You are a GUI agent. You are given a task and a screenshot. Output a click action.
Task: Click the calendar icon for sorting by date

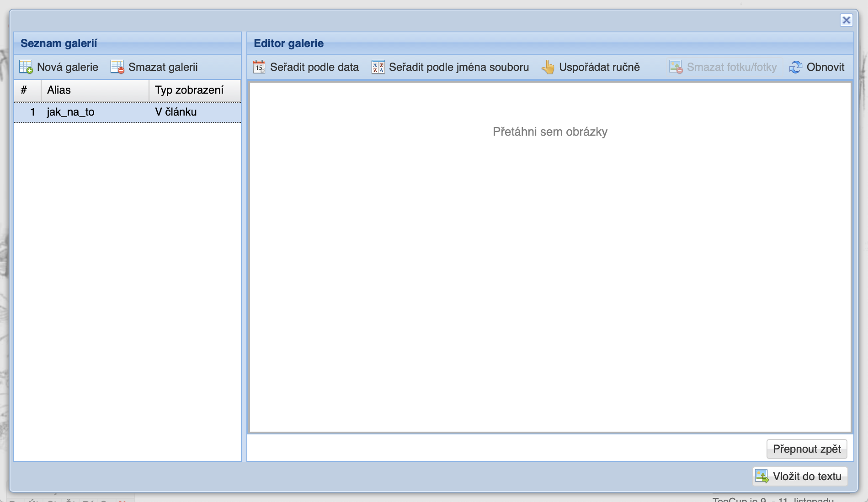pyautogui.click(x=259, y=67)
